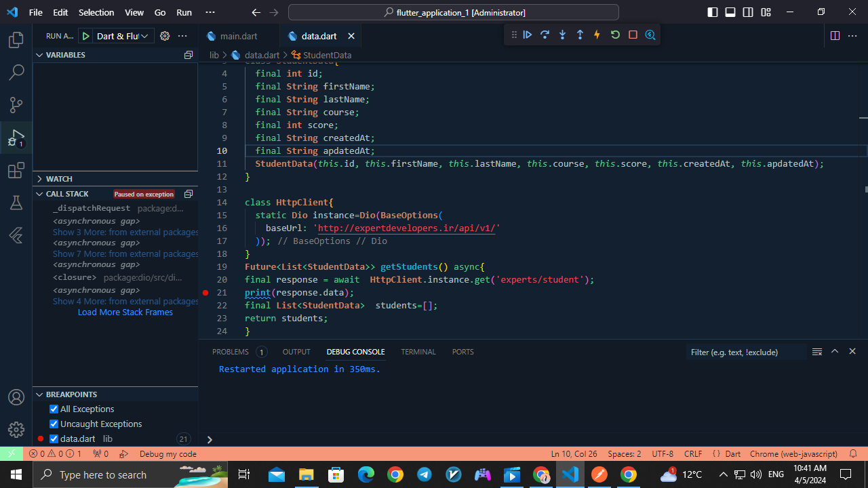Collapse all in Variables section
The image size is (868, 488).
tap(189, 55)
